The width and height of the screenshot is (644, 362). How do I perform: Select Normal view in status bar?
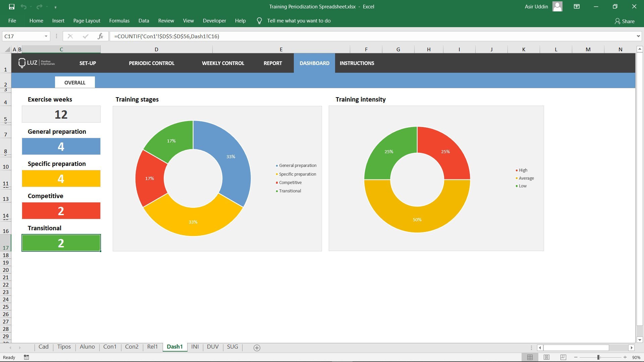pyautogui.click(x=530, y=357)
